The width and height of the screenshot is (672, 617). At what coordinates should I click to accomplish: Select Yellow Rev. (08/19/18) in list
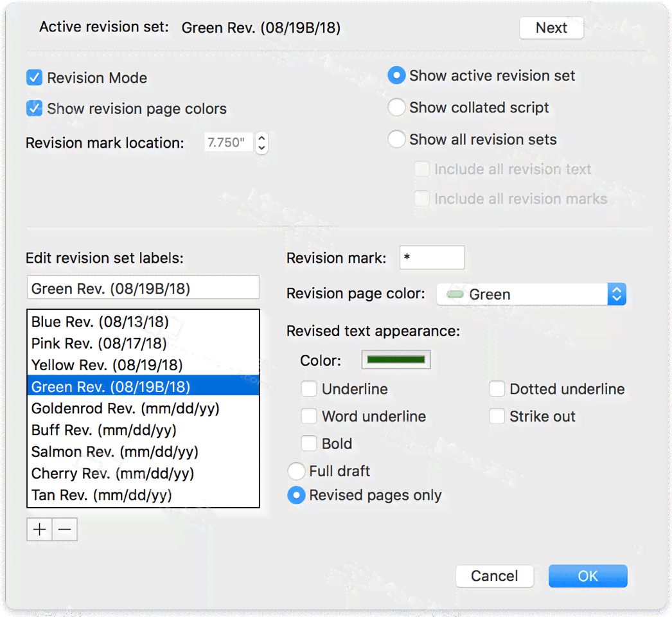coord(143,365)
